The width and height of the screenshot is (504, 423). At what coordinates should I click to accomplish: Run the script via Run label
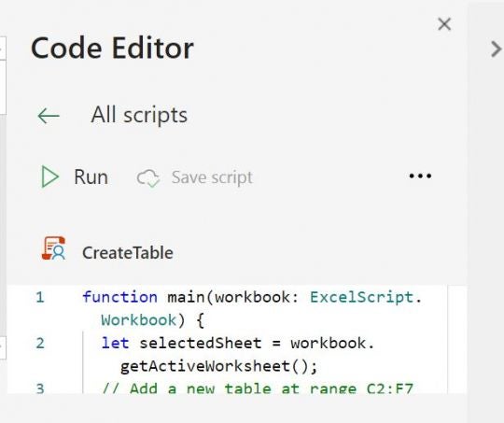click(91, 176)
